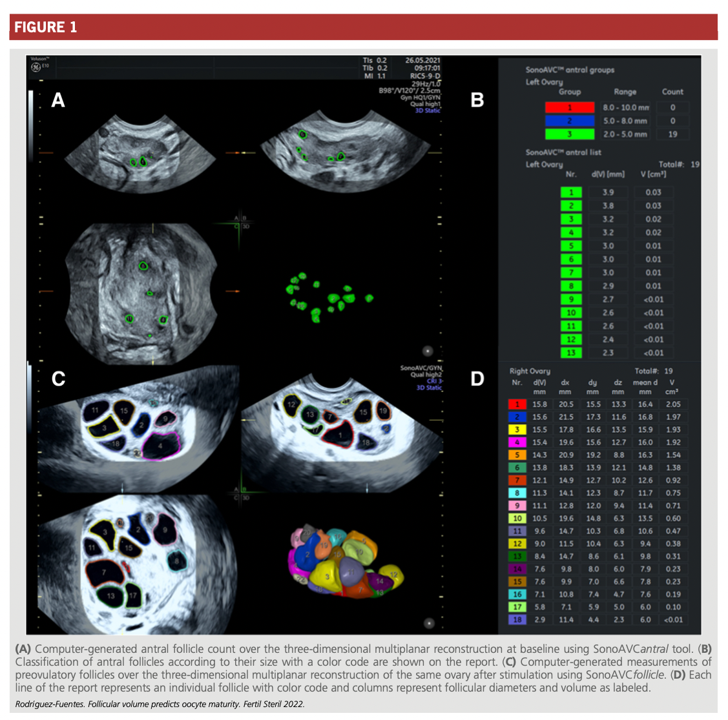Click the 'V [cm³]' column header
The image size is (728, 720).
pyautogui.click(x=653, y=174)
